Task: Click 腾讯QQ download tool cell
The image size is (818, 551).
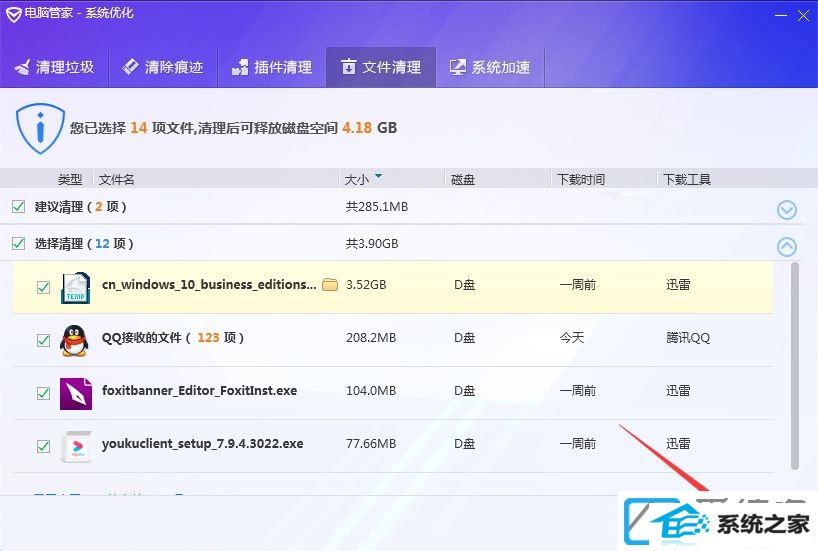Action: (x=688, y=338)
